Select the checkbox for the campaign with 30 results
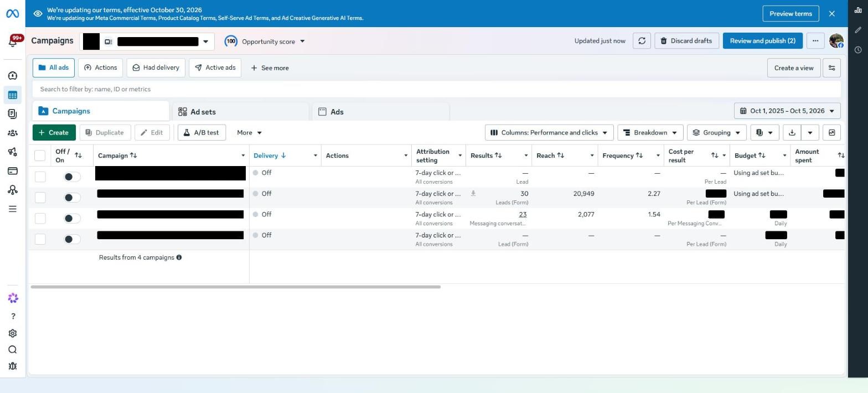 click(x=40, y=198)
